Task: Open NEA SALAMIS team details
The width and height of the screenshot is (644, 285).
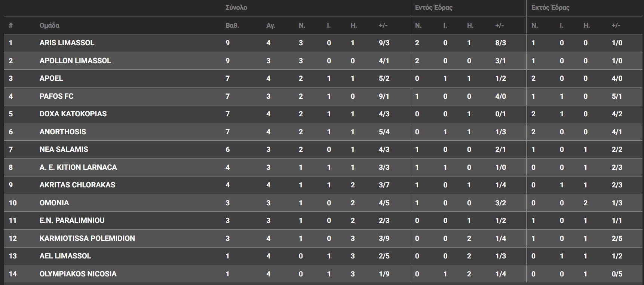Action: 64,150
